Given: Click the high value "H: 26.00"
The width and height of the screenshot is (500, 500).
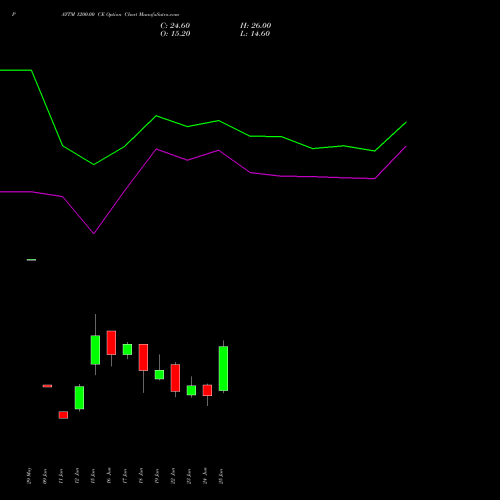Looking at the screenshot, I should pos(255,26).
